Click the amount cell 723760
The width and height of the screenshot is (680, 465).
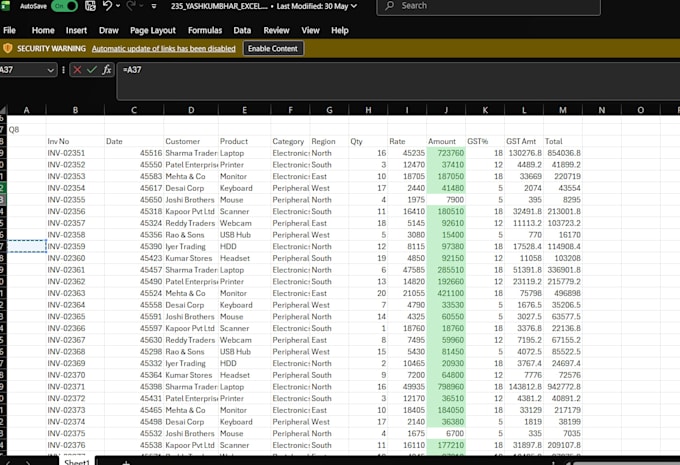(x=446, y=153)
